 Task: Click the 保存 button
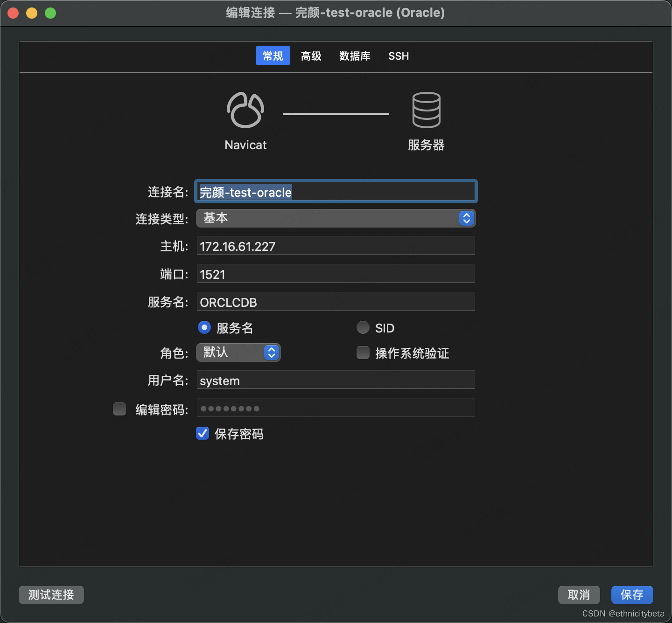point(632,595)
